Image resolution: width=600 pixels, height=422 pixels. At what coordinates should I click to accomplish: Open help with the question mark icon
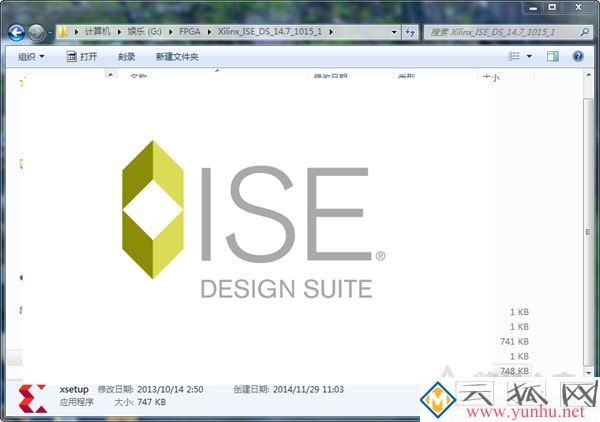pos(578,57)
